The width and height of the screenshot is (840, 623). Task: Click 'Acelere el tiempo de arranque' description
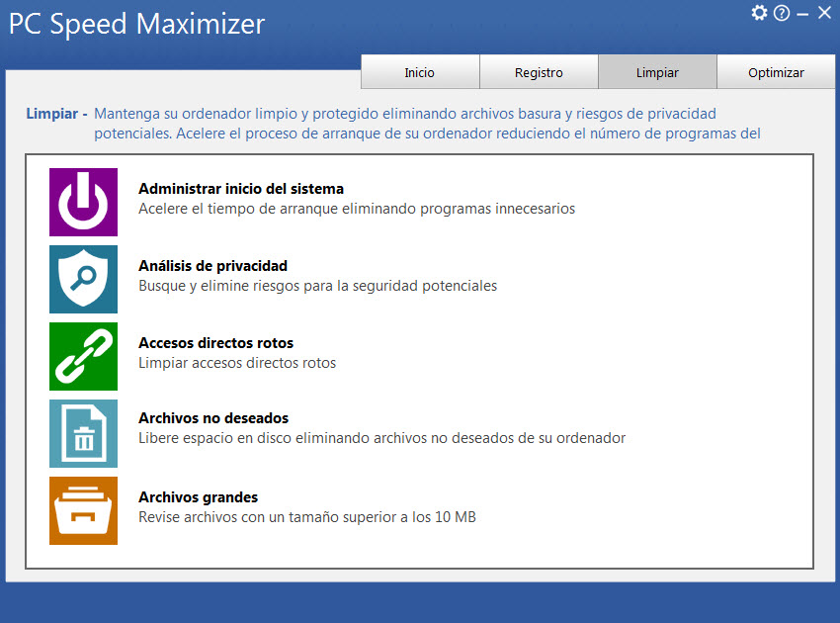pos(357,209)
